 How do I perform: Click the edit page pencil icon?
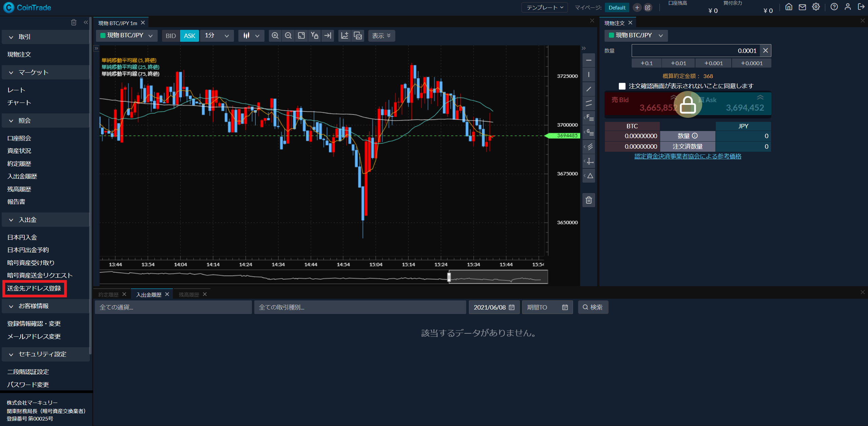648,7
